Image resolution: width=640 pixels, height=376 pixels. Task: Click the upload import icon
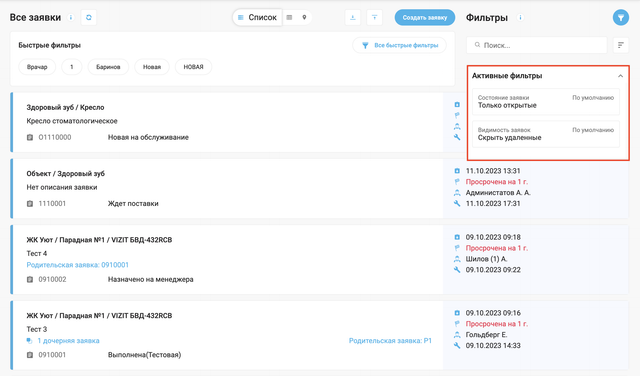[374, 18]
